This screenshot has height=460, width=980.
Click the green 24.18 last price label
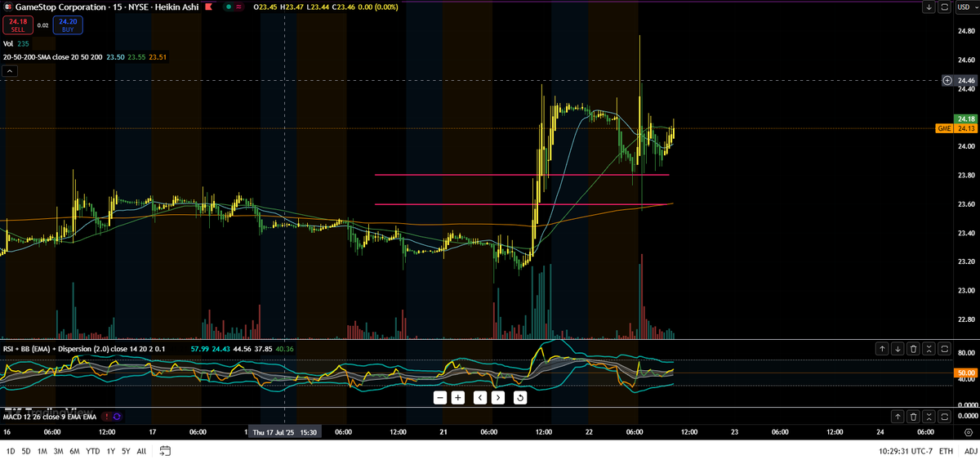click(x=966, y=119)
